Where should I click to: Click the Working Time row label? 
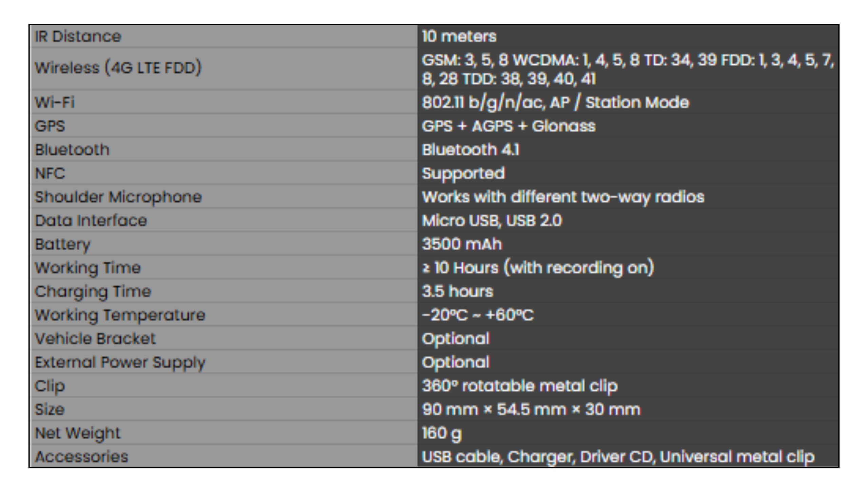click(x=88, y=268)
